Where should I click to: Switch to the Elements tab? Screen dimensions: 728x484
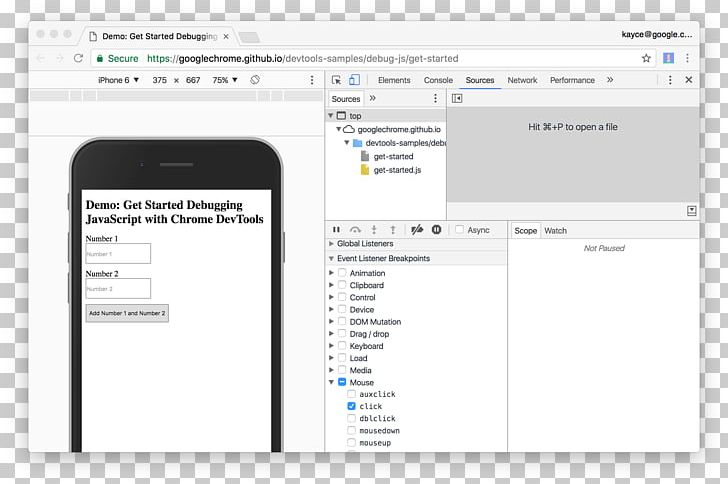[394, 80]
